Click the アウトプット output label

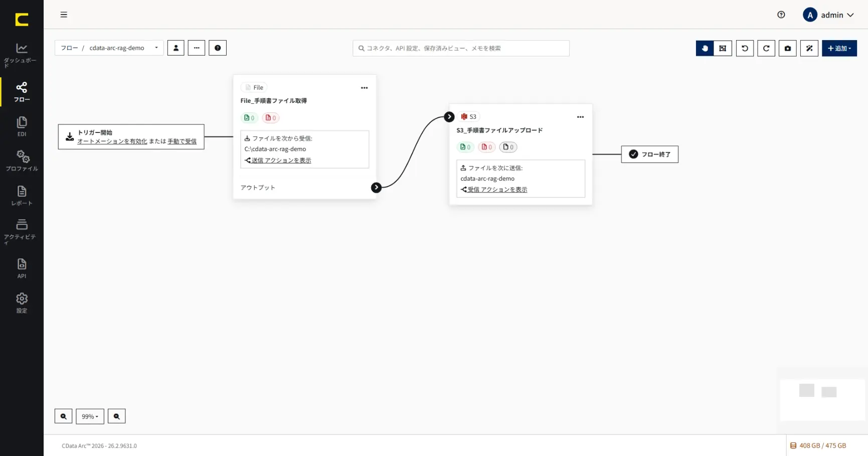pos(258,188)
